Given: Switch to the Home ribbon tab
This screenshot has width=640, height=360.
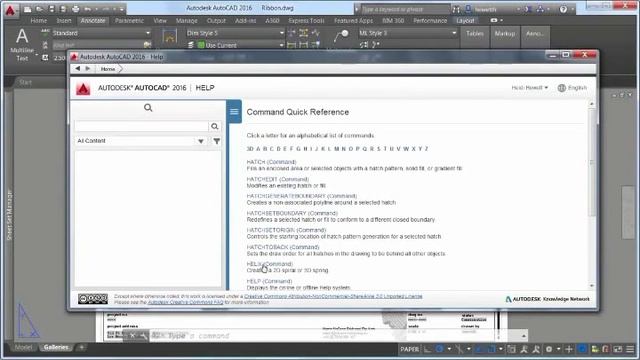Looking at the screenshot, I should pos(39,20).
